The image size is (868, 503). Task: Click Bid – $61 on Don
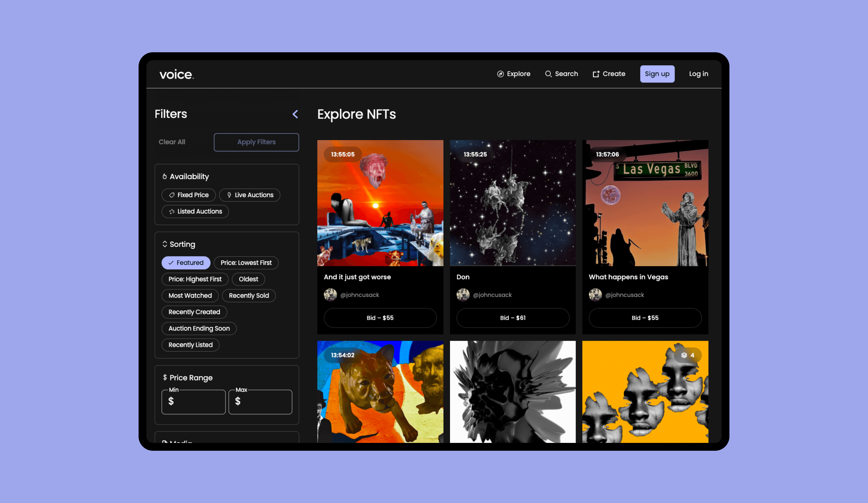512,318
